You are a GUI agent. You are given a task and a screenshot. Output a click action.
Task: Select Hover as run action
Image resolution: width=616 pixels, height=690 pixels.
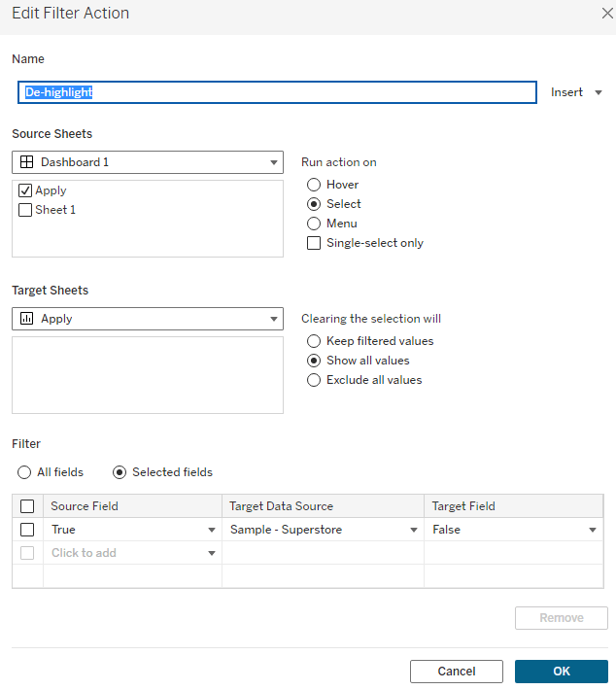pos(314,185)
